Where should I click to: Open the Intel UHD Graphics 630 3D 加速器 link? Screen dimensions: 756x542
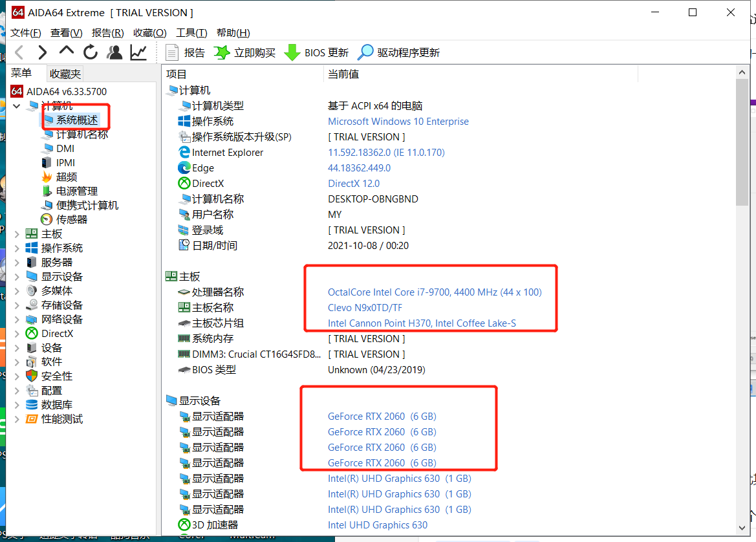pos(378,525)
